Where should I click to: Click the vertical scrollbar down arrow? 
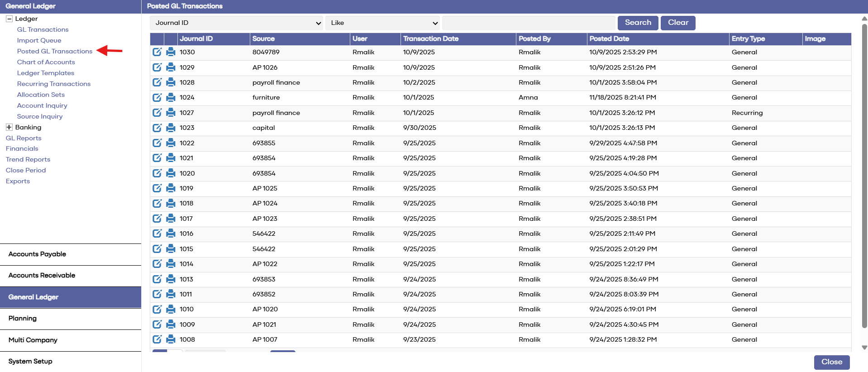864,348
